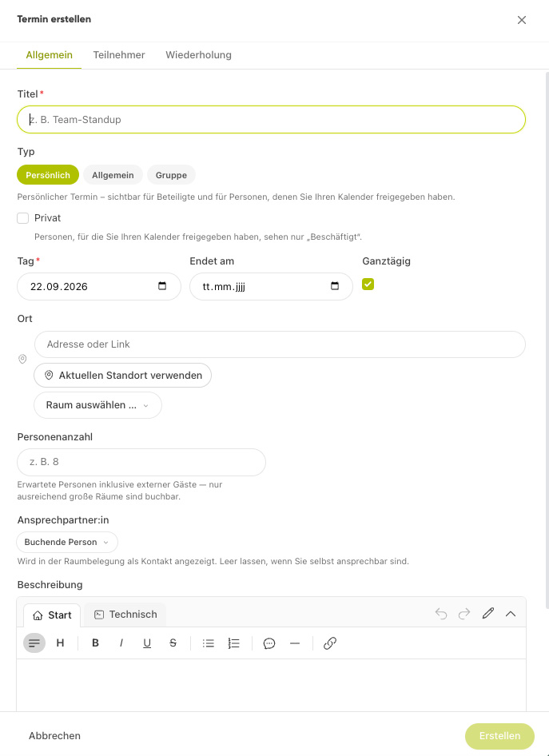549x756 pixels.
Task: Select the Allgemein appointment type pill
Action: [x=113, y=175]
